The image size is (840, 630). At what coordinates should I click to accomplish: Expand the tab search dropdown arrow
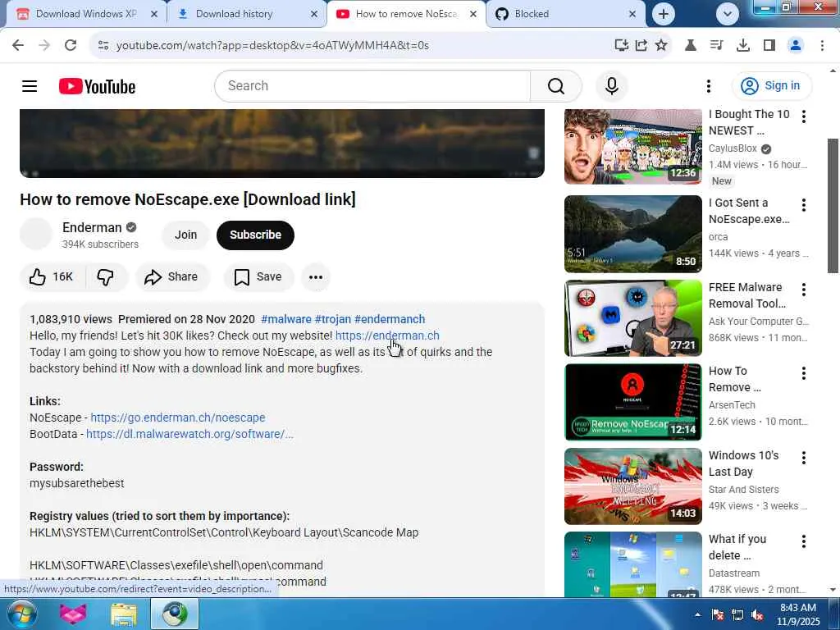727,14
